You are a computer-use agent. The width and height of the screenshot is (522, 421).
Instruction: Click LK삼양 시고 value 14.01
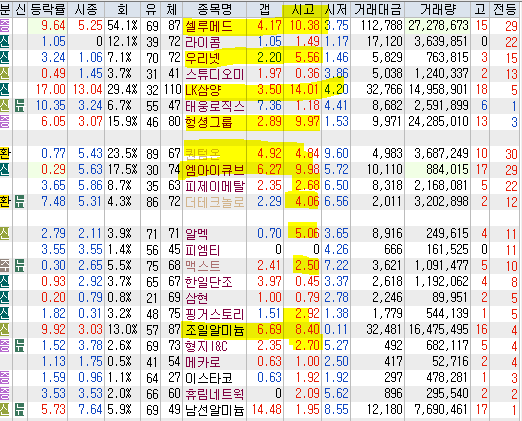(x=305, y=90)
